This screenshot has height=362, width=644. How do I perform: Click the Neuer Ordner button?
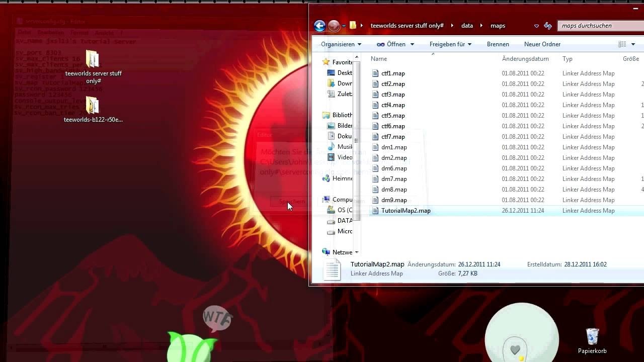[x=542, y=44]
